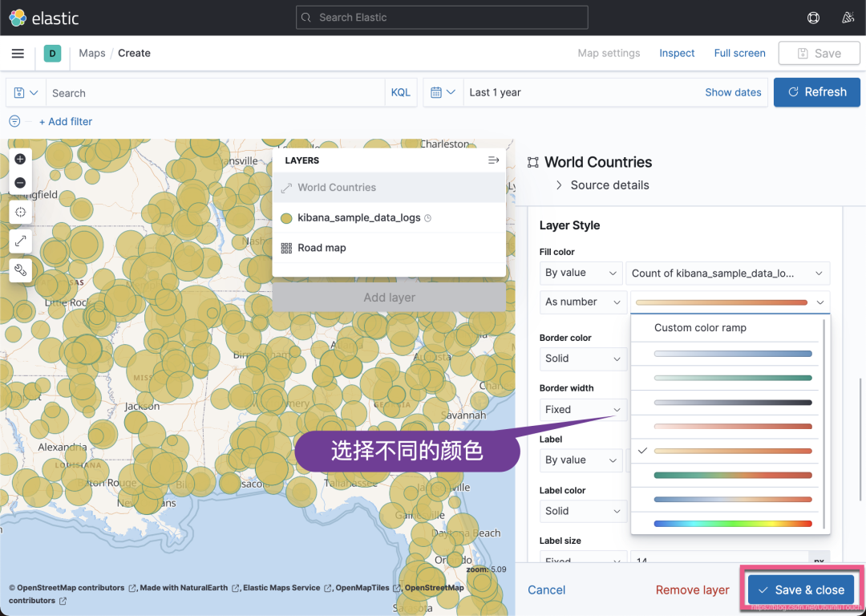Select the Road map layer
This screenshot has height=616, width=866.
tap(389, 248)
